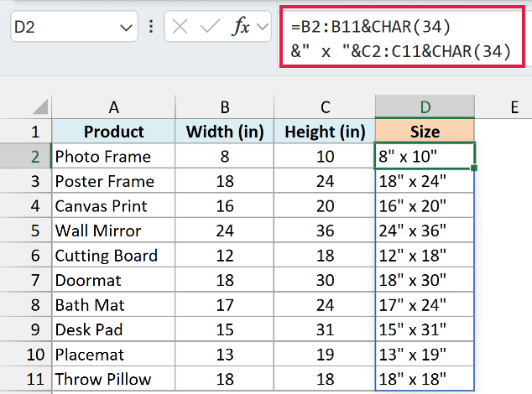Select Canvas Print width value 16

click(x=225, y=205)
